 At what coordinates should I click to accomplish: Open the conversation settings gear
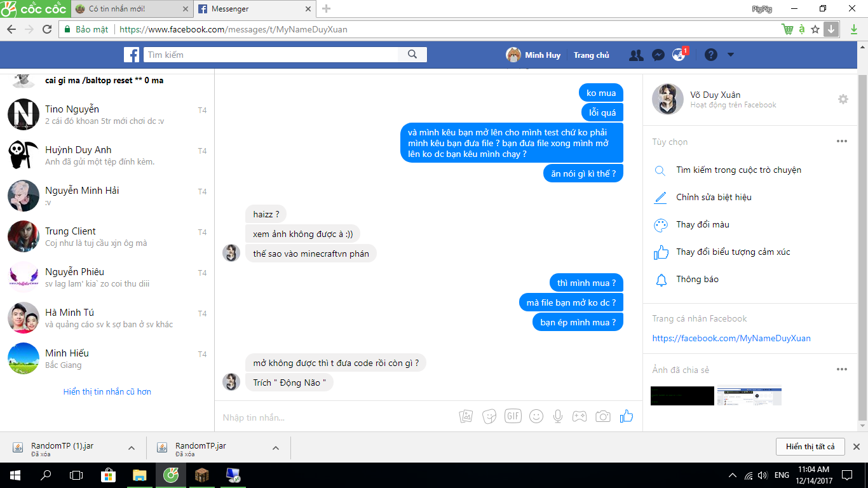843,99
